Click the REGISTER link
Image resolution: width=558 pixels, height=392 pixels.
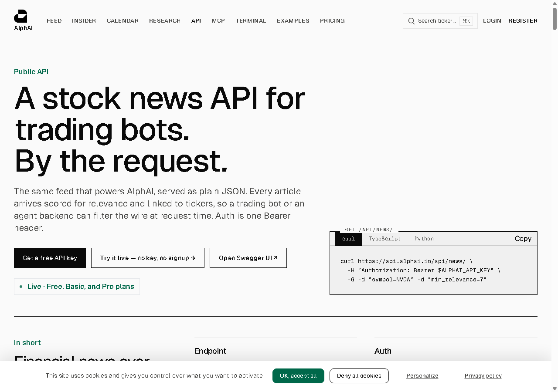tap(523, 21)
